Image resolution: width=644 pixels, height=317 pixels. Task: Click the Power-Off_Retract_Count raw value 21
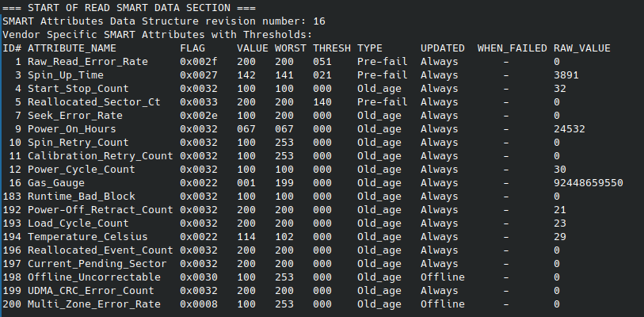point(562,209)
